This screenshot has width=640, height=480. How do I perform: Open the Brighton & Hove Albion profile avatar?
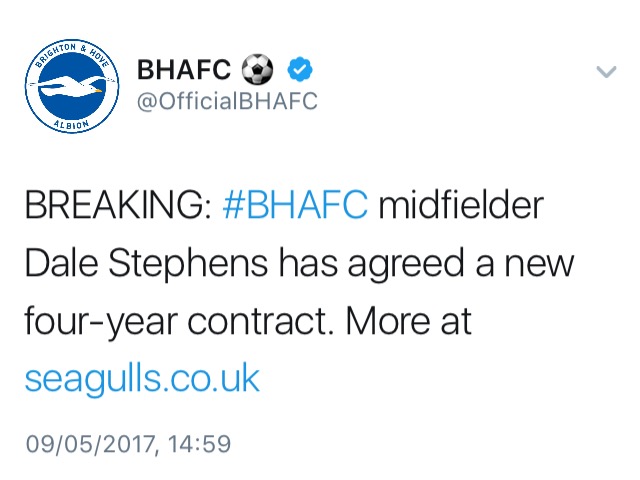pyautogui.click(x=72, y=86)
